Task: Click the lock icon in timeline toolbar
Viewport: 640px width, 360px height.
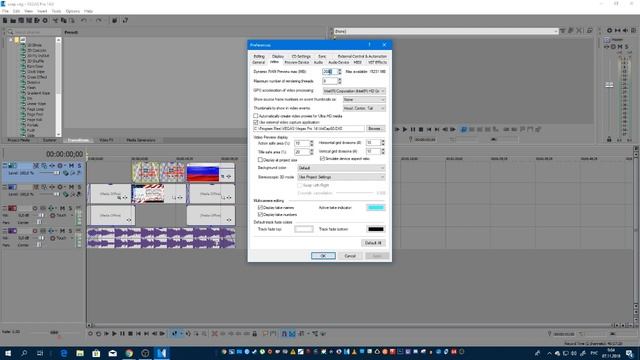Action: pos(255,333)
